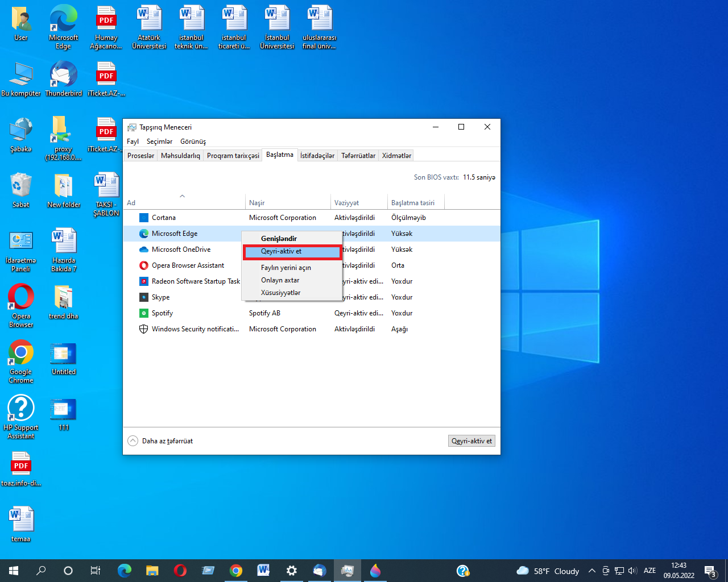Open Şəbəkə network desktop icon
Image resolution: width=728 pixels, height=582 pixels.
pos(21,135)
